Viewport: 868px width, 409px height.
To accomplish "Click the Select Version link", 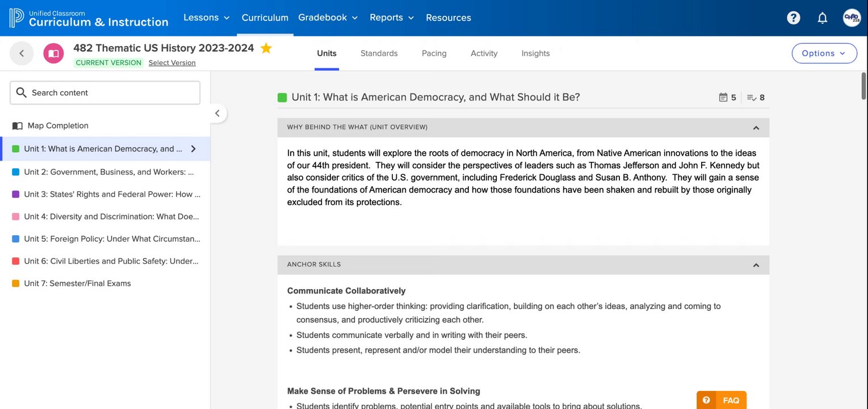I will (x=172, y=63).
